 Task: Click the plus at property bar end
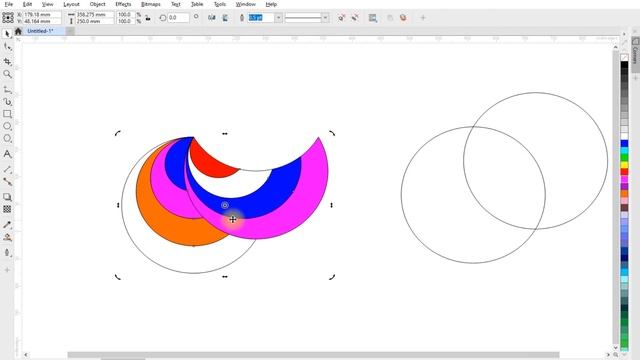[x=423, y=18]
